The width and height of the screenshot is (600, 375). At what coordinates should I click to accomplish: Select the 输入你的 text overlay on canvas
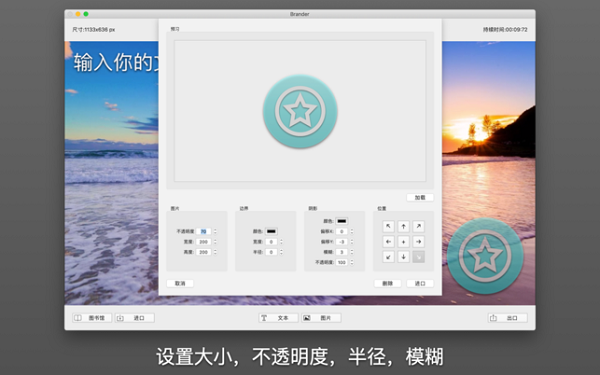coord(116,62)
